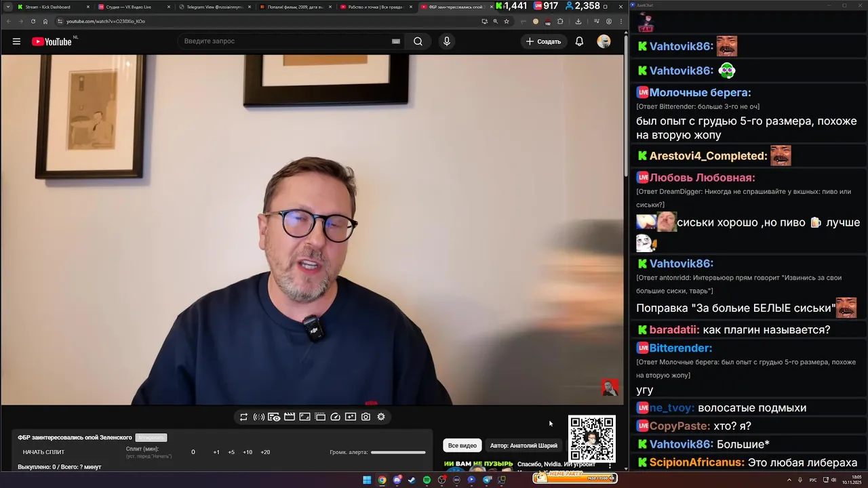The width and height of the screenshot is (868, 488).
Task: Open the YouTube account avatar menu
Action: pyautogui.click(x=604, y=41)
